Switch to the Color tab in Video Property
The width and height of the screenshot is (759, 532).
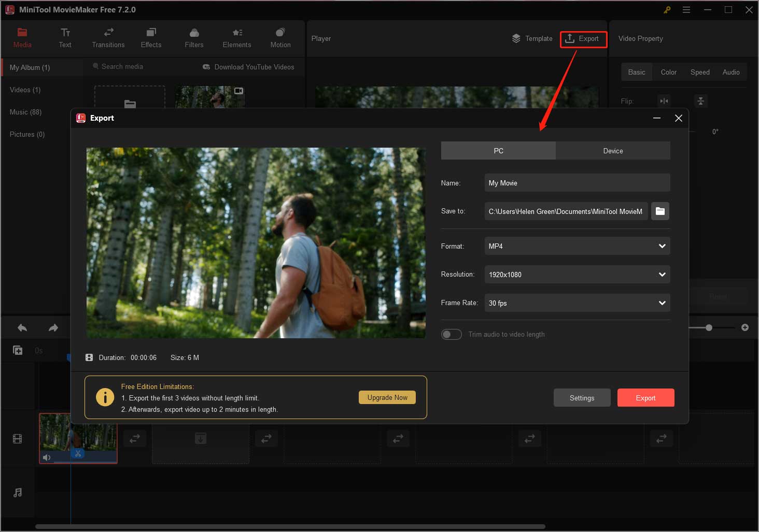coord(669,72)
